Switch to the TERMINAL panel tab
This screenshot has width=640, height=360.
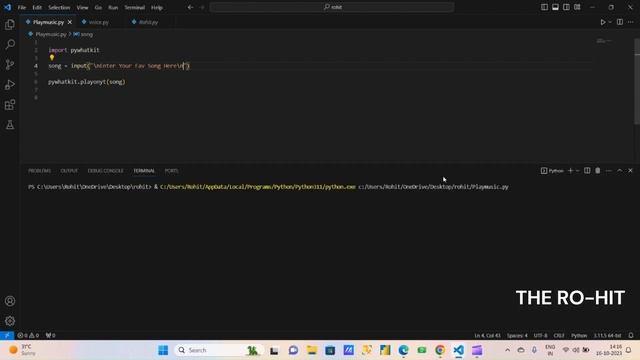[x=144, y=171]
